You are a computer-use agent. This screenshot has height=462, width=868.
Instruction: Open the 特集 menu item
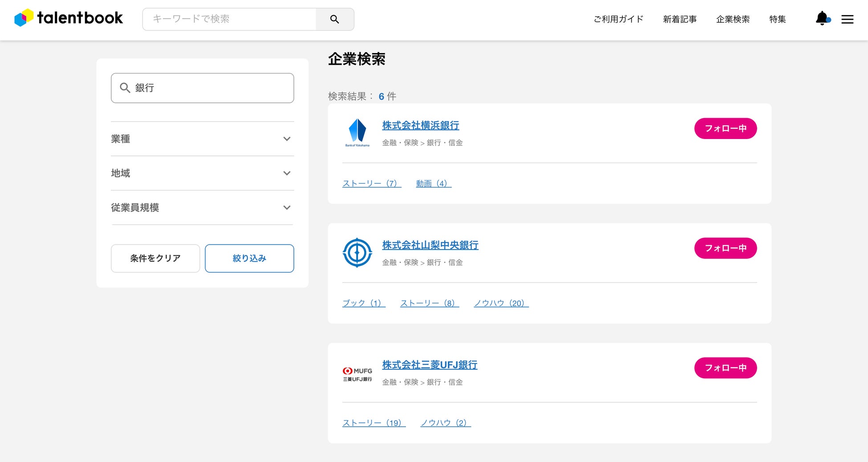point(778,19)
